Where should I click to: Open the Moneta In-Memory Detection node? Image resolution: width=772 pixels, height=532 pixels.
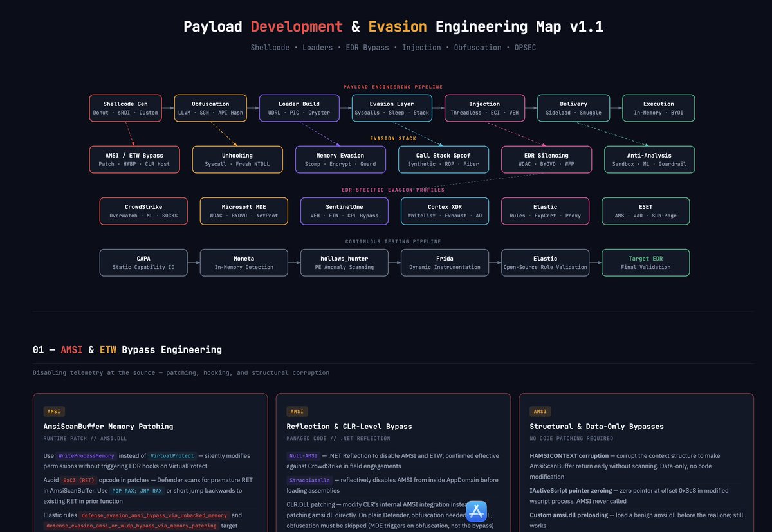[244, 262]
